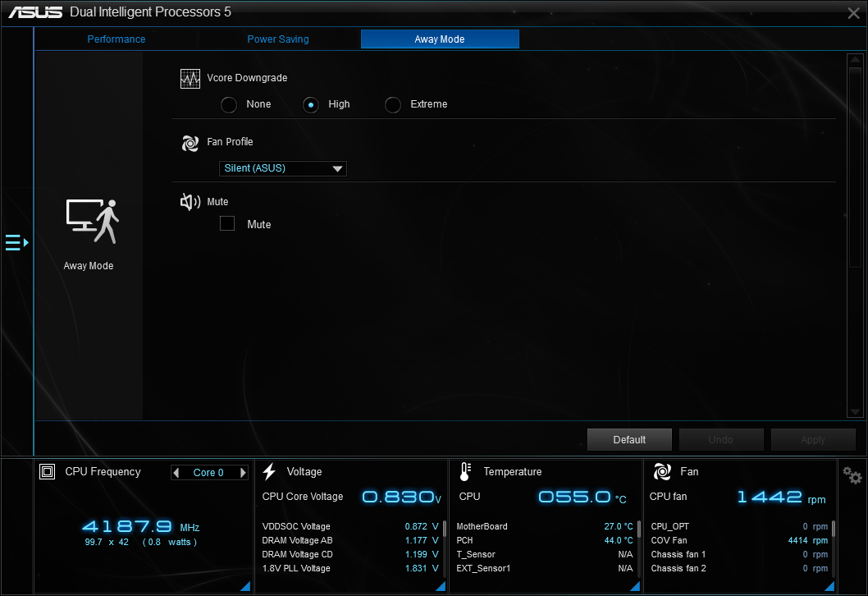
Task: Click the Voltage lightning bolt icon
Action: [270, 471]
